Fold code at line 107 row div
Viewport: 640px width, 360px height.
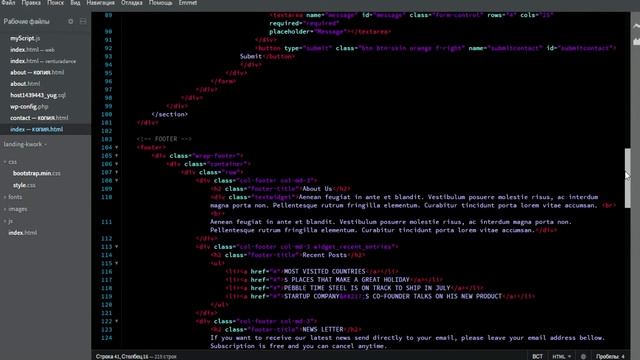click(116, 172)
